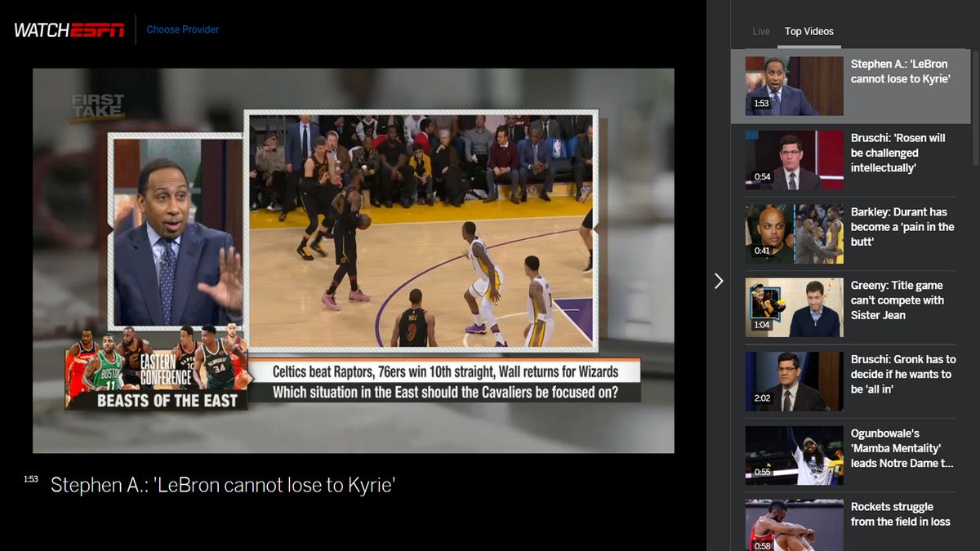Click 'Rosen will be challenged intellectually' title
The width and height of the screenshot is (980, 551).
point(898,153)
